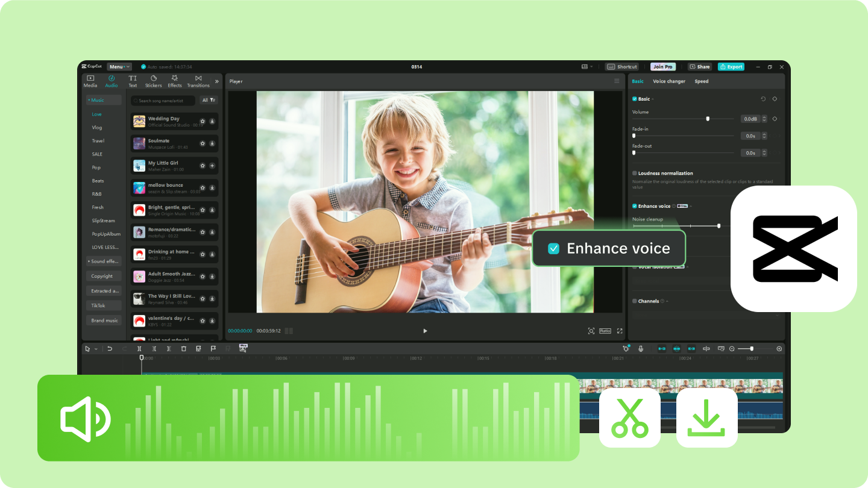Expand the Sound effects category in sidebar
868x488 pixels.
(103, 261)
